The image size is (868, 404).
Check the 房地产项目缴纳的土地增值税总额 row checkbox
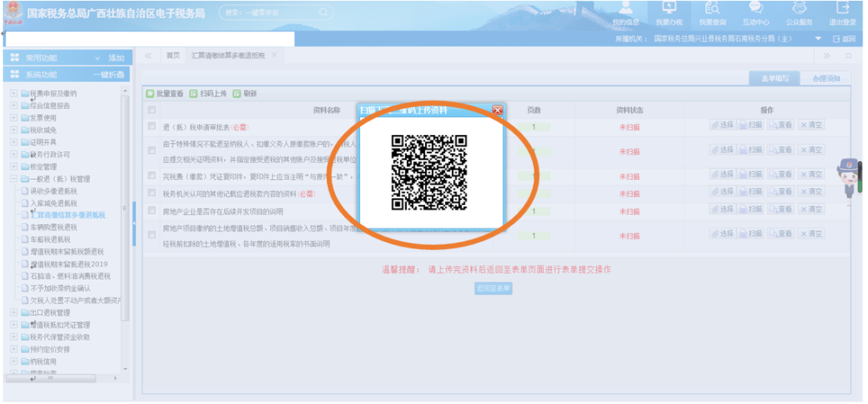[x=152, y=235]
